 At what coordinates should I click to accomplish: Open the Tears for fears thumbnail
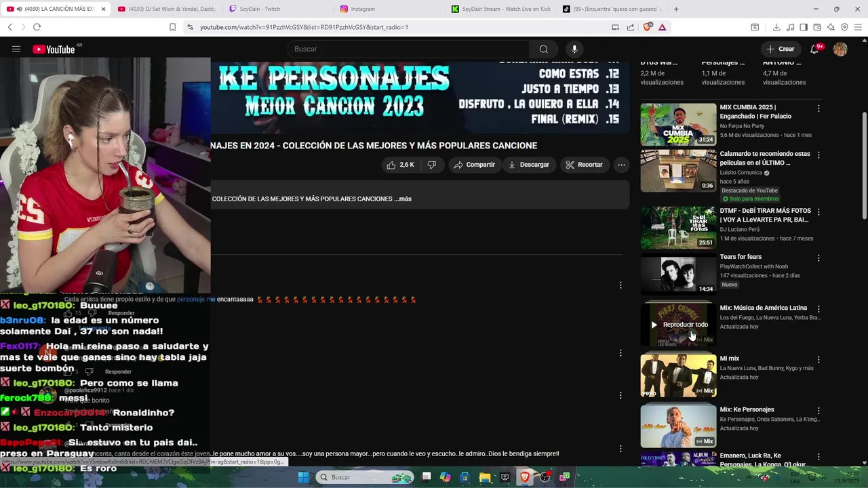pyautogui.click(x=678, y=274)
